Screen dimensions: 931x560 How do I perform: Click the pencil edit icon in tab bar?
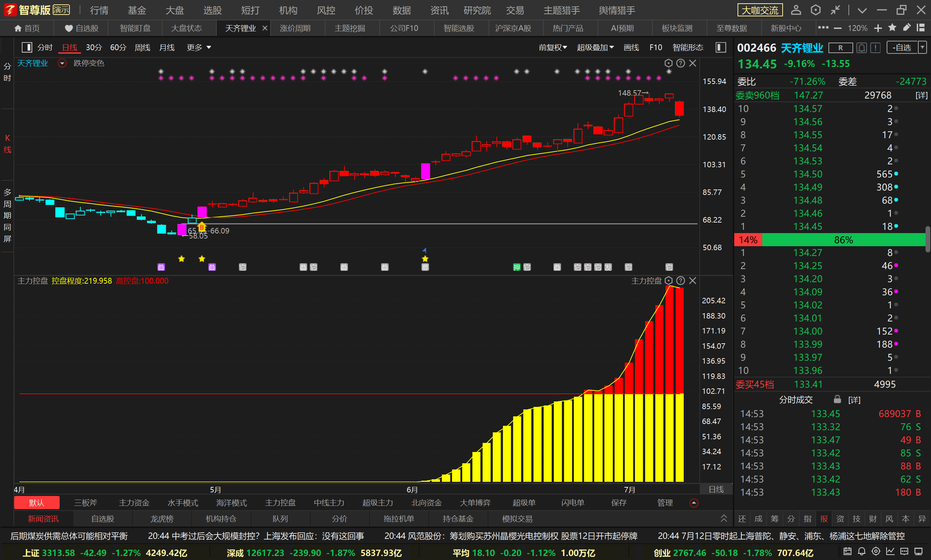point(907,27)
